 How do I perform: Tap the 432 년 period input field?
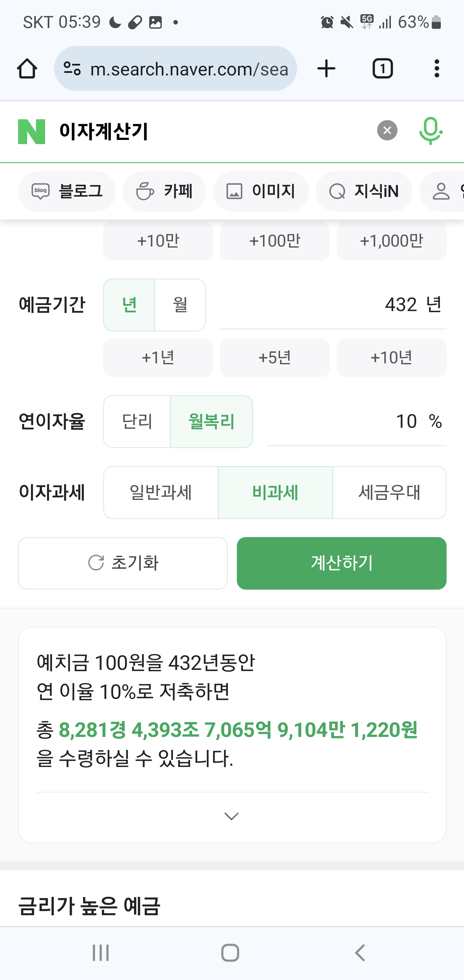333,305
